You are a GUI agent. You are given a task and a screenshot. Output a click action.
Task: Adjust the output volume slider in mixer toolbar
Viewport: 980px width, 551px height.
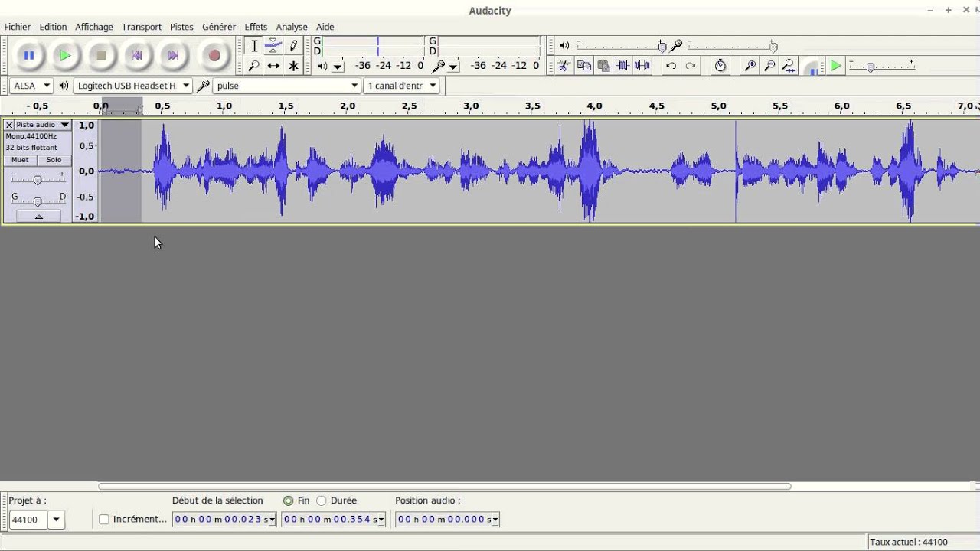click(x=619, y=47)
